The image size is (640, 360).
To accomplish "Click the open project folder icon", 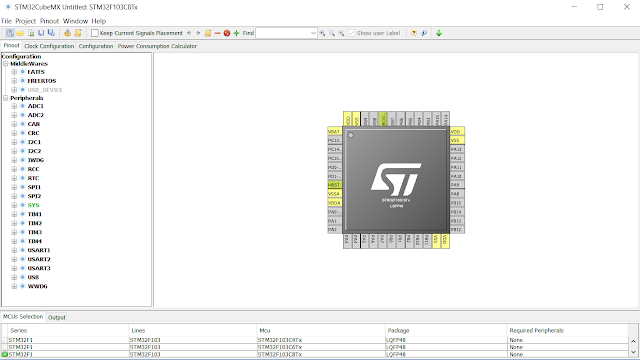I will tap(20, 33).
